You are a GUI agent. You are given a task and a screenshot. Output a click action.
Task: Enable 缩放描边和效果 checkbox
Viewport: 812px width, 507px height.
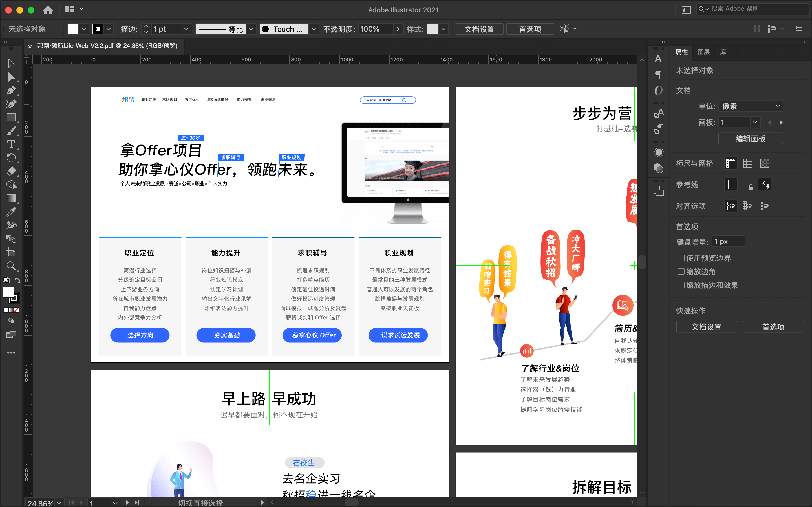point(681,285)
